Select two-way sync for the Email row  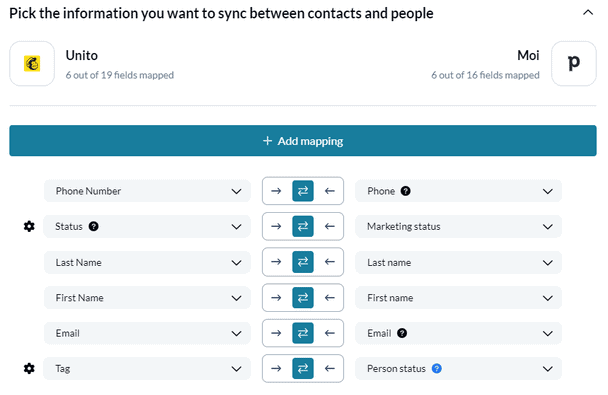[303, 333]
